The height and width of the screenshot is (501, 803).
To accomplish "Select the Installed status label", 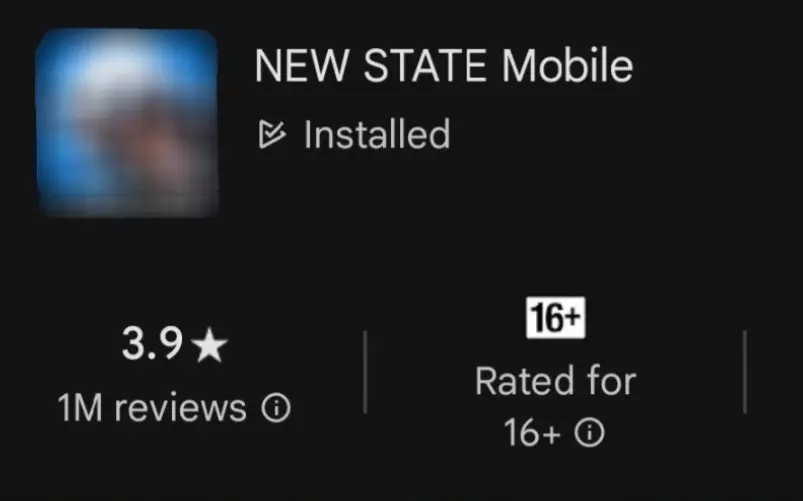I will [x=377, y=134].
